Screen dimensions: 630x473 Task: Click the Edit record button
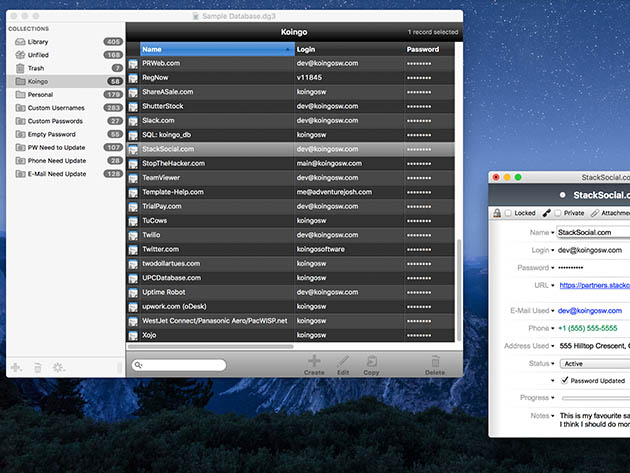[x=343, y=365]
